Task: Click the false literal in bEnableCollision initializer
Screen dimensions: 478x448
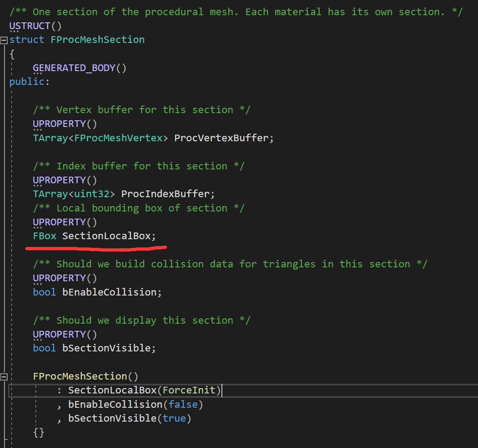Action: [183, 405]
